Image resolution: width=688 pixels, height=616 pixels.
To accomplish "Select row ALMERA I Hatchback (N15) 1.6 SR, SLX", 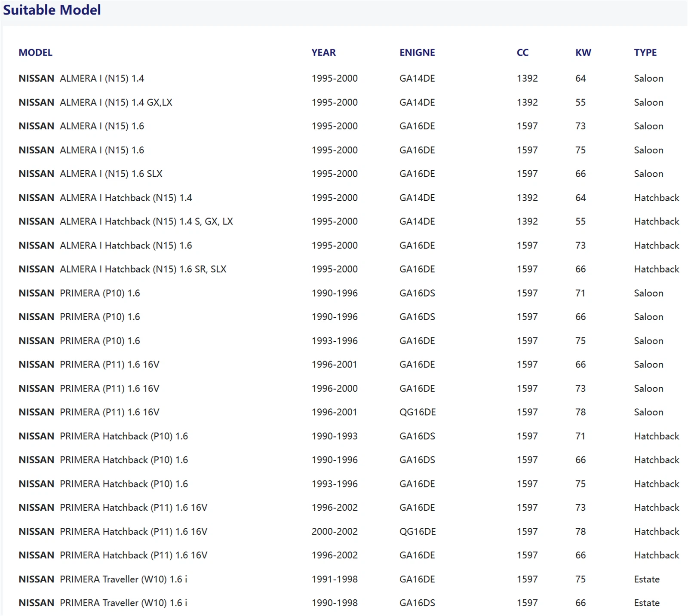I will pos(349,269).
